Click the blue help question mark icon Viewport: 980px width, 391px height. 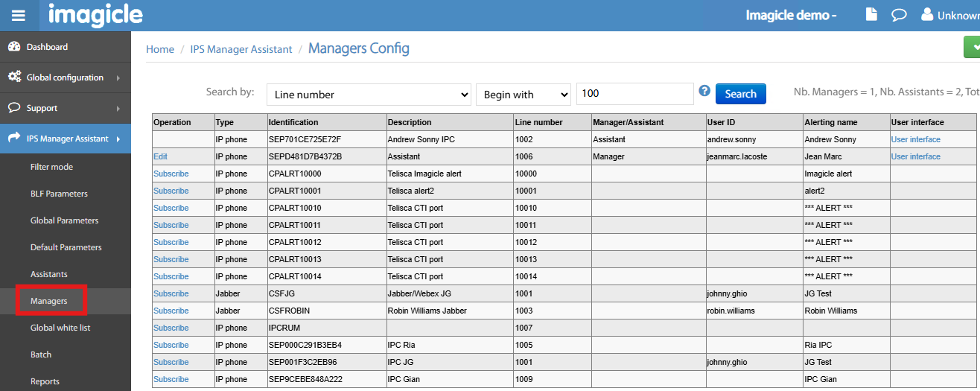(704, 91)
